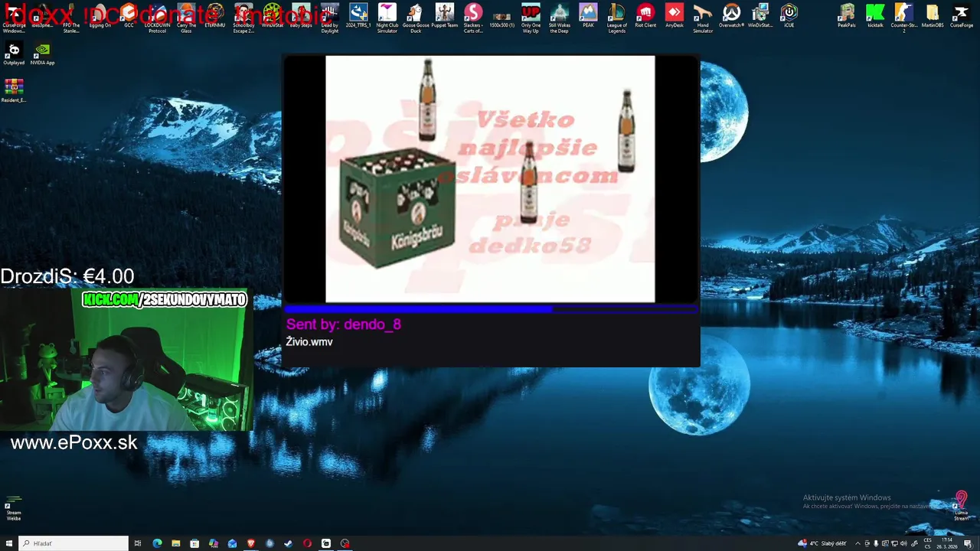Launch Overwatch desktop shortcut

(x=731, y=16)
